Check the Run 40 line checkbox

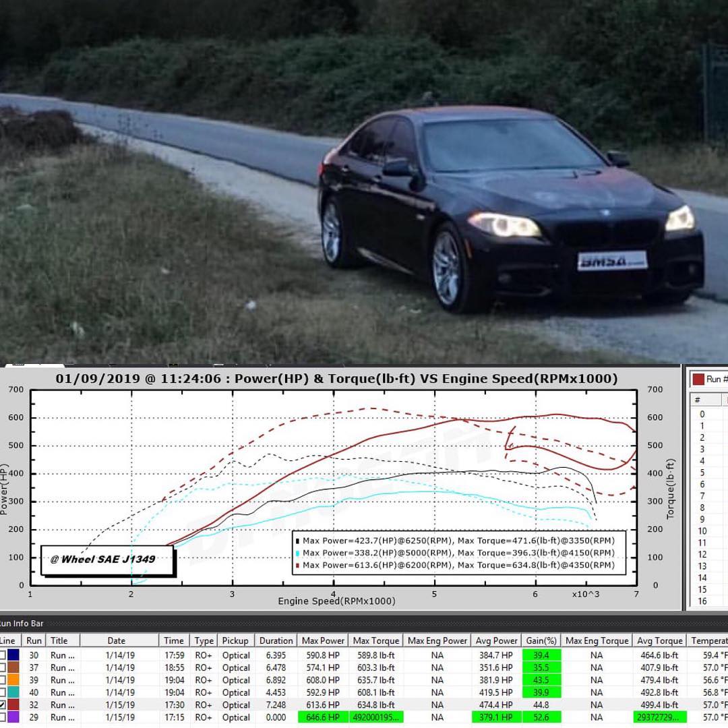3,692
